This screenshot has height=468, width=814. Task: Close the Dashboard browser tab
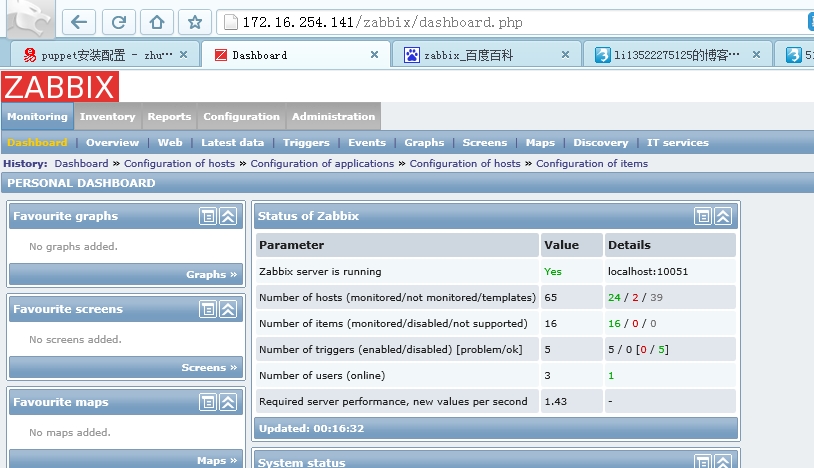(x=374, y=54)
